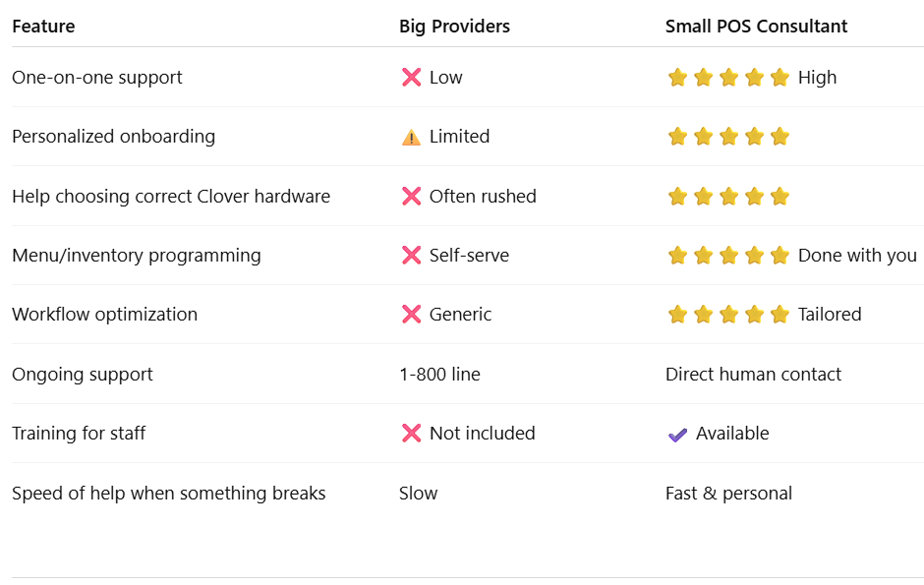924x585 pixels.
Task: Click the red X beside Self-serve
Action: click(x=411, y=255)
